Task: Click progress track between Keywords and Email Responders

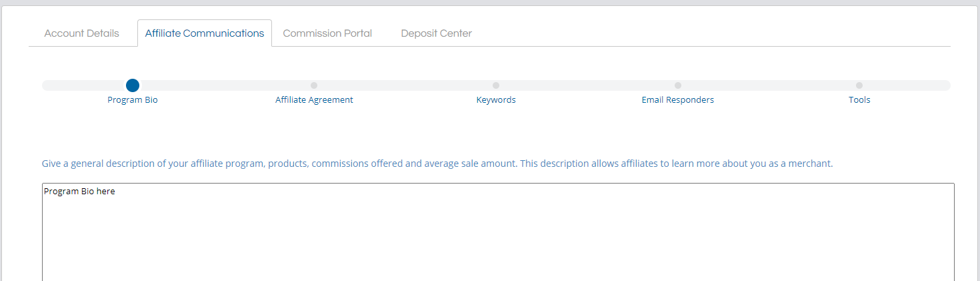Action: pyautogui.click(x=587, y=85)
